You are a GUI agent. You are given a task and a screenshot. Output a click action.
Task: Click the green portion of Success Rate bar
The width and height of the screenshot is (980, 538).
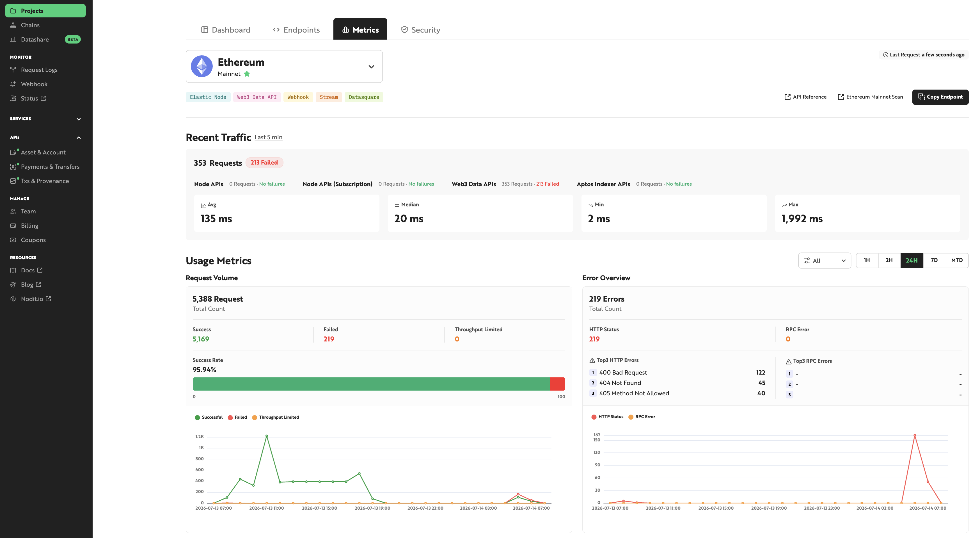click(371, 384)
